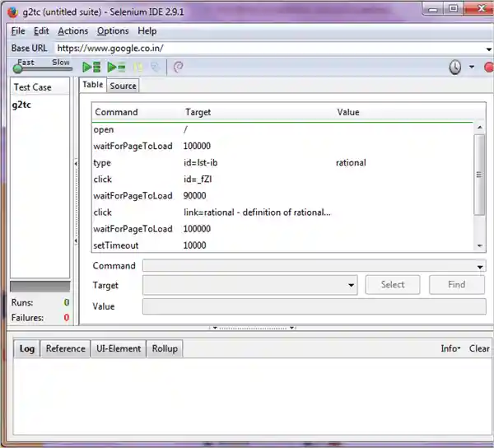The height and width of the screenshot is (448, 494).
Task: Toggle the red Record button
Action: (x=488, y=67)
